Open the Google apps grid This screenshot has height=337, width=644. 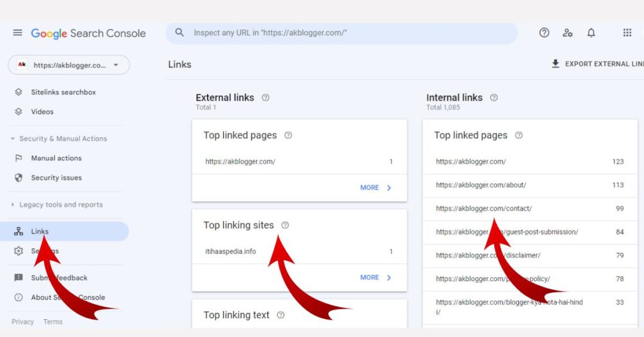pos(627,33)
